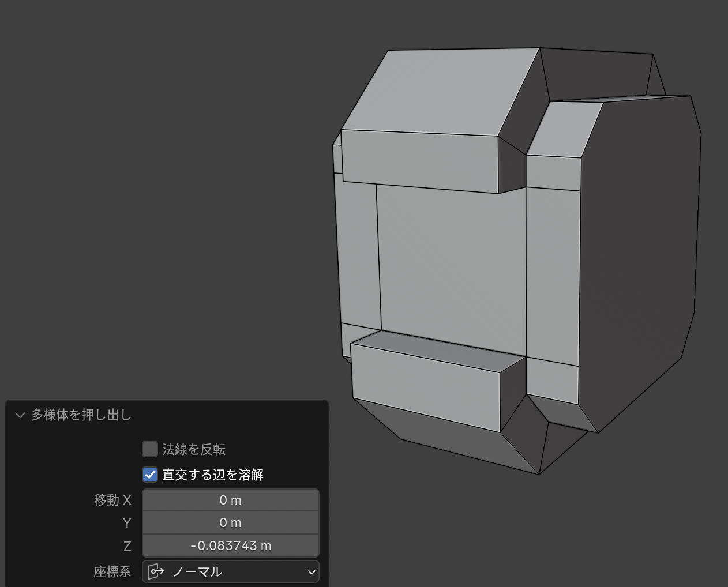The height and width of the screenshot is (587, 728).
Task: Click the lower extruded block's front face
Action: tap(426, 386)
